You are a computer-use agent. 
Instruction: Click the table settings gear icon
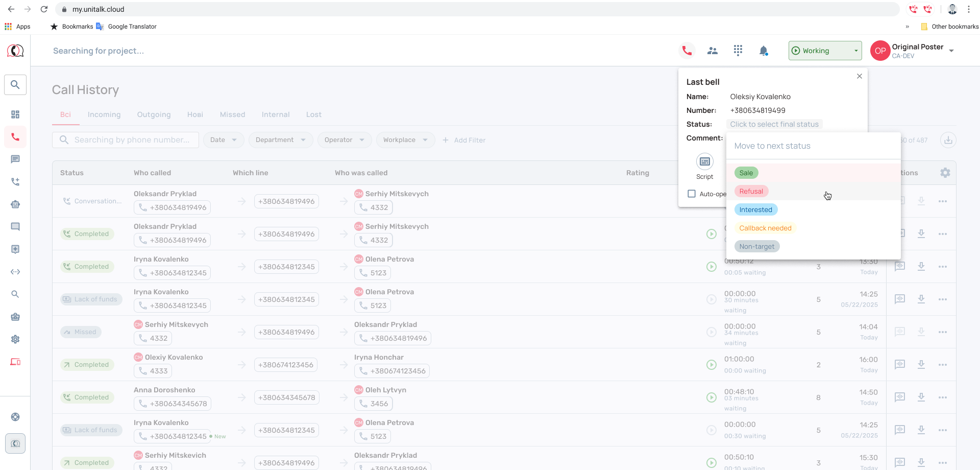coord(945,173)
